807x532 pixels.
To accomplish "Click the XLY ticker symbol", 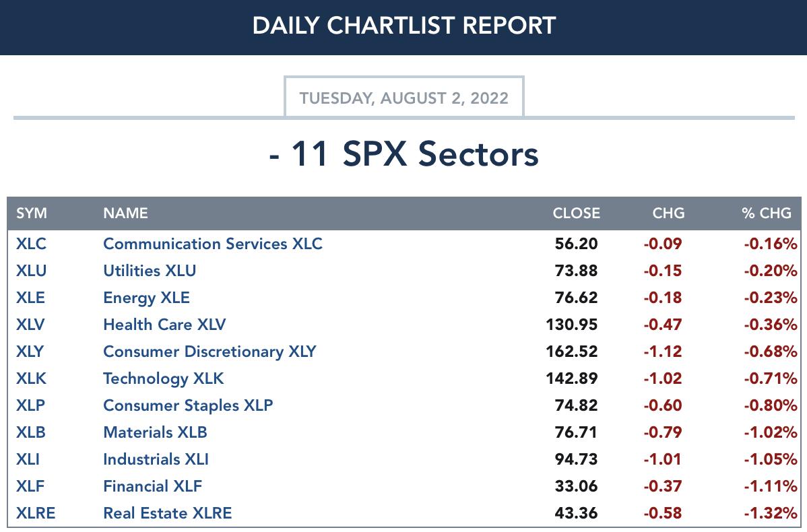I will [30, 352].
